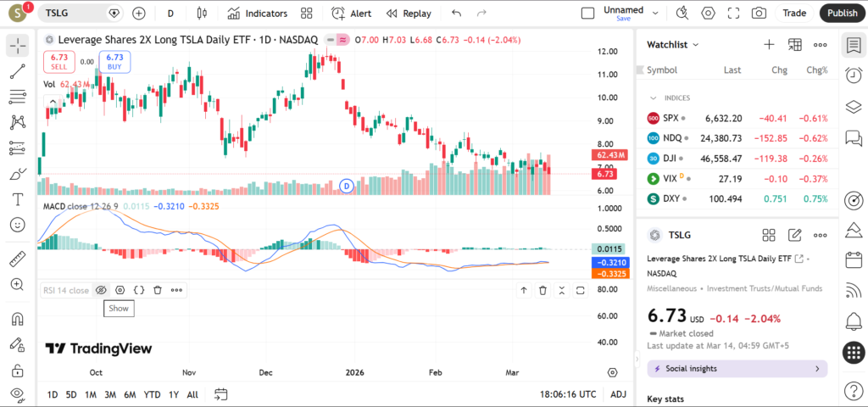Open the candlestick chart type selector
Viewport: 868px width, 407px height.
tap(201, 14)
